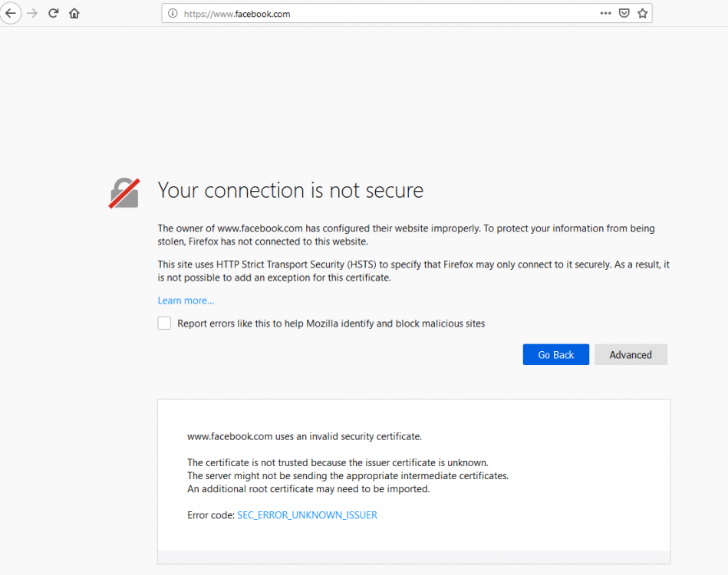
Task: Open the SEC_ERROR_UNKNOWN_ISSUER error code link
Action: point(307,515)
